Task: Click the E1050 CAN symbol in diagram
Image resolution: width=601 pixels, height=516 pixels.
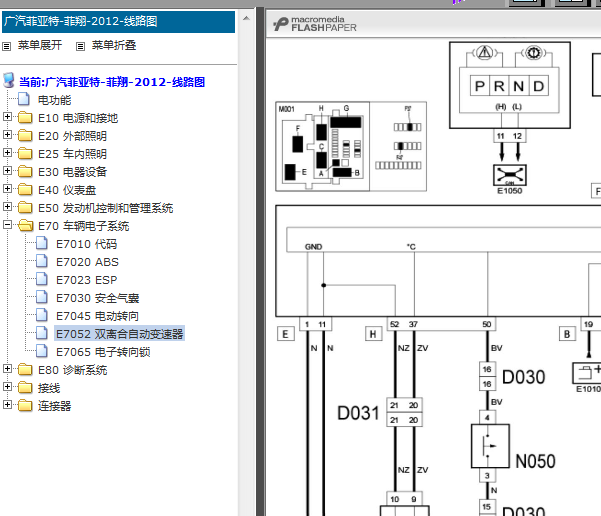Action: pyautogui.click(x=510, y=175)
